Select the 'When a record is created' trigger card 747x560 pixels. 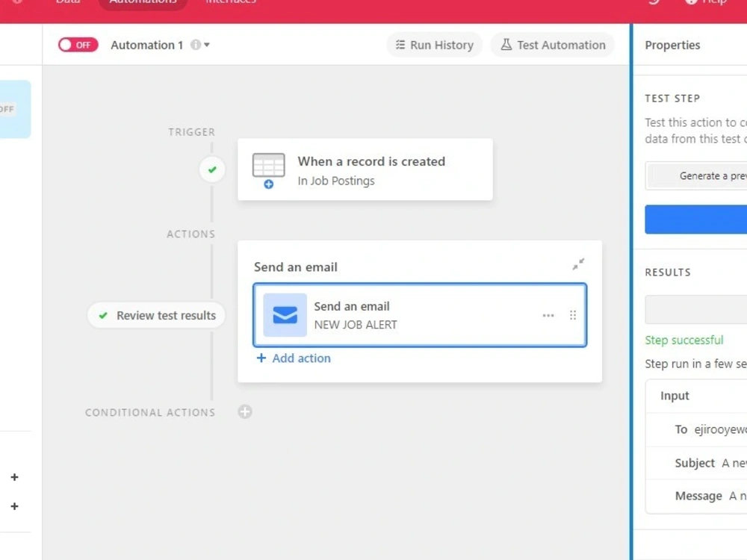(x=365, y=169)
